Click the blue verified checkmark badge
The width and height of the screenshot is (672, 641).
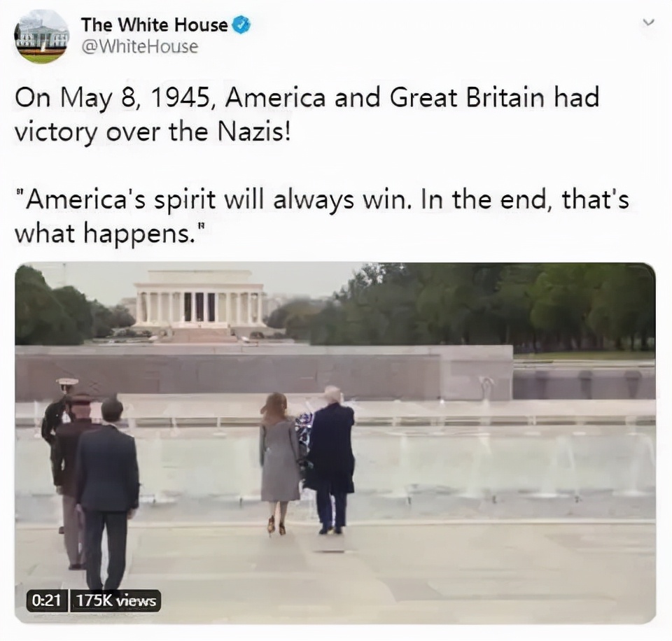coord(241,25)
